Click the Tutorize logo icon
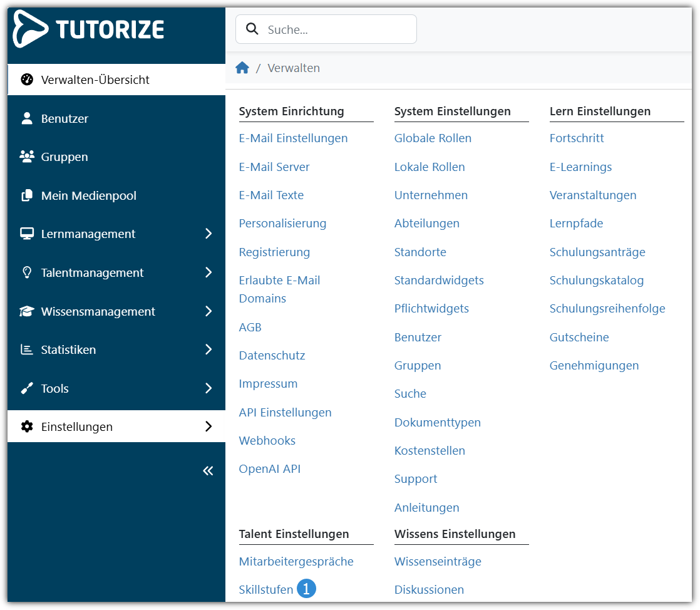The height and width of the screenshot is (610, 700). tap(30, 29)
